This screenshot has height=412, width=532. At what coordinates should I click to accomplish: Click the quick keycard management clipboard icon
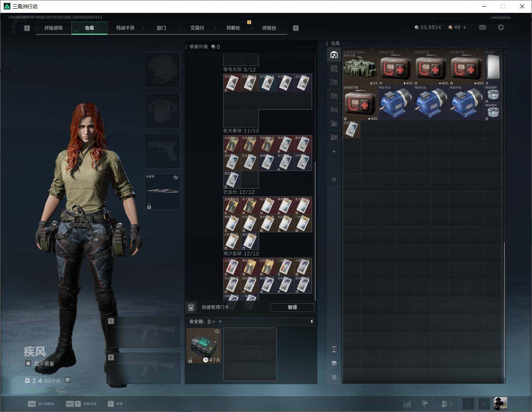[x=191, y=307]
